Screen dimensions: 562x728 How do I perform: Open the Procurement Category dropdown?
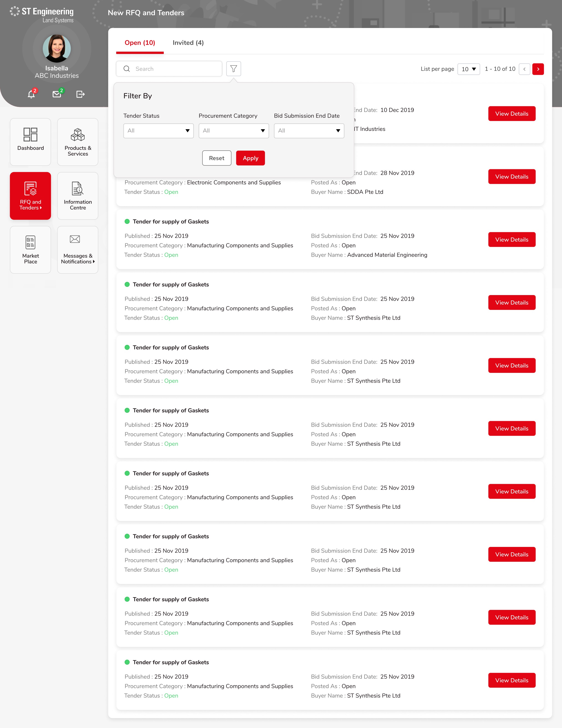click(234, 131)
